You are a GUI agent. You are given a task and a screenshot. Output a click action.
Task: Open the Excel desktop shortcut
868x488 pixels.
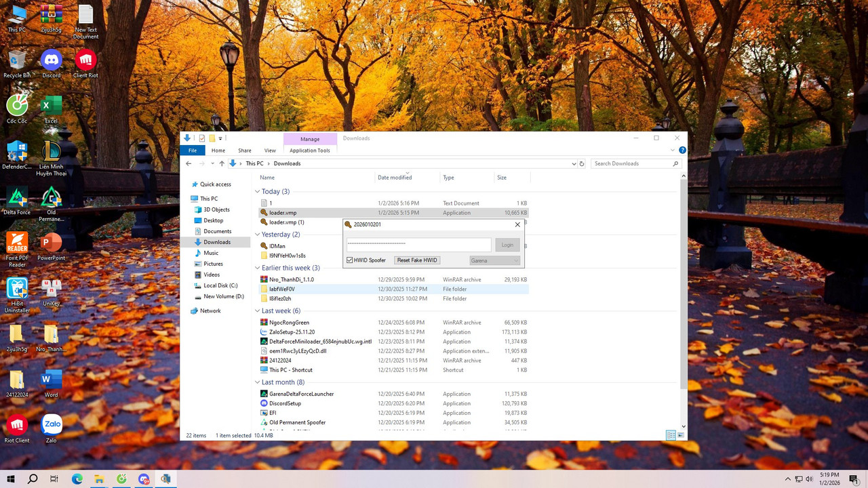[52, 109]
